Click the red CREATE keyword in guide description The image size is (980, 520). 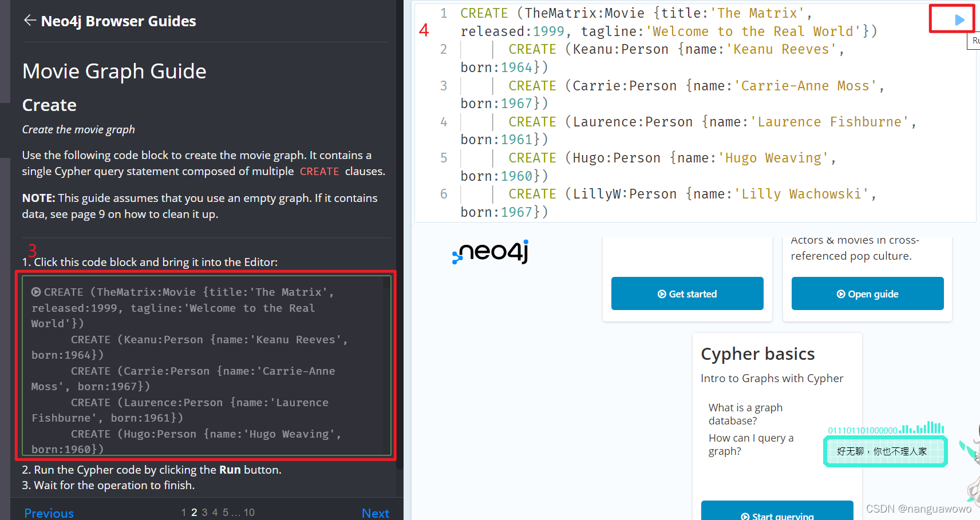[x=319, y=172]
